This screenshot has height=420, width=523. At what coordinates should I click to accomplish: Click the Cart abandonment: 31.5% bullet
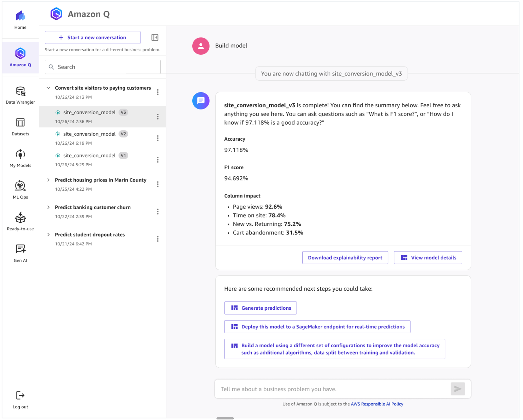pyautogui.click(x=268, y=233)
